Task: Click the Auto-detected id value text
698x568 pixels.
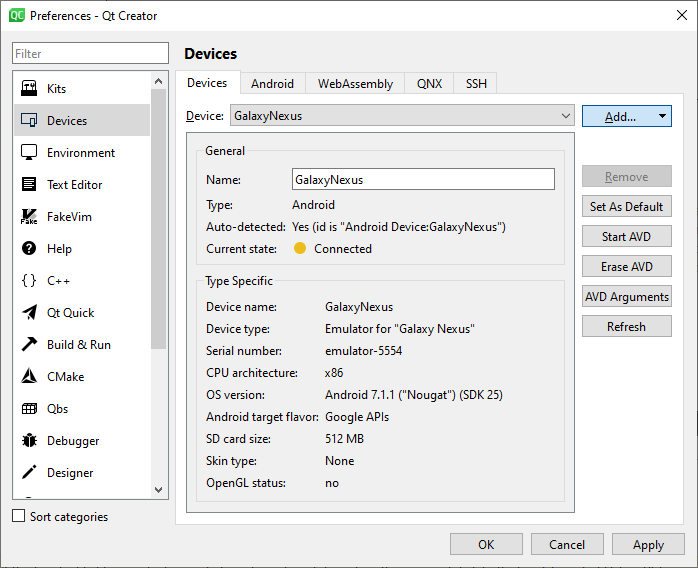Action: pos(399,227)
